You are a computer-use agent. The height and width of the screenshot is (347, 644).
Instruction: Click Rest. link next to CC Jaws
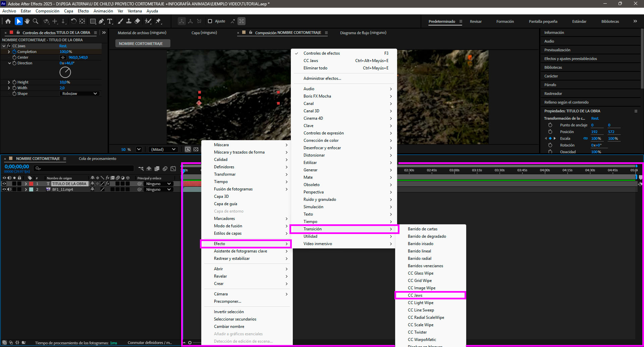[x=63, y=46]
